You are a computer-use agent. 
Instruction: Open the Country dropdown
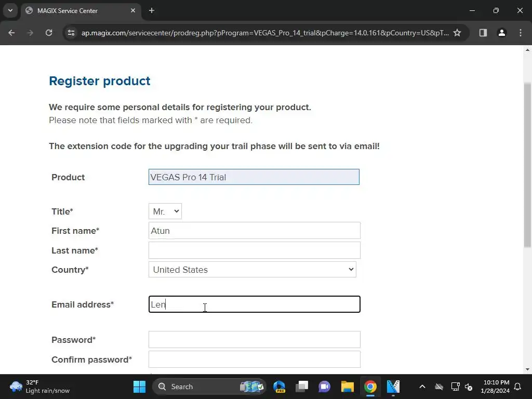[x=252, y=270]
